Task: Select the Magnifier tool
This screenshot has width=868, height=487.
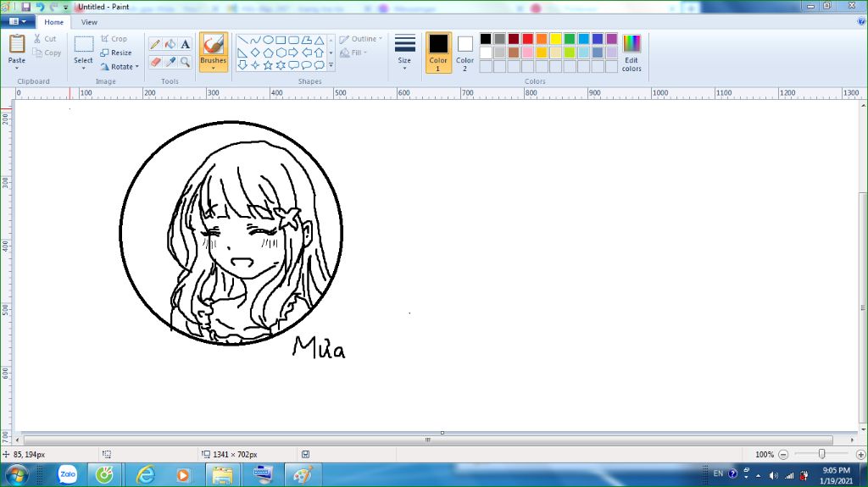Action: (186, 62)
